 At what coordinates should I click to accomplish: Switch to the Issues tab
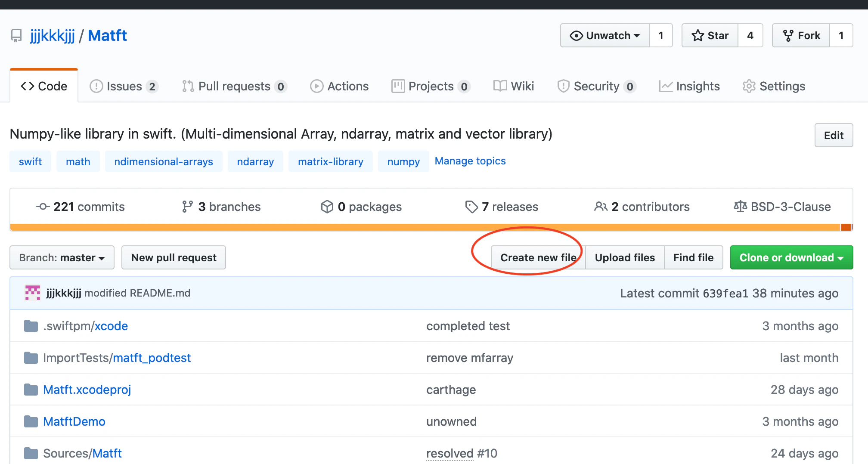[124, 86]
